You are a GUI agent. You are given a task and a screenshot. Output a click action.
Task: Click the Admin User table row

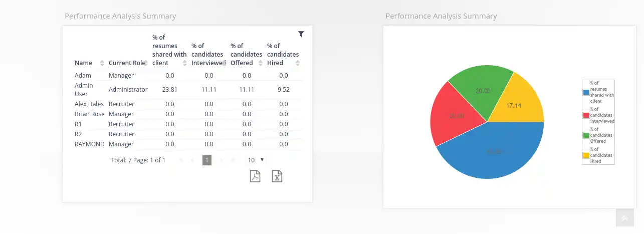[188, 90]
